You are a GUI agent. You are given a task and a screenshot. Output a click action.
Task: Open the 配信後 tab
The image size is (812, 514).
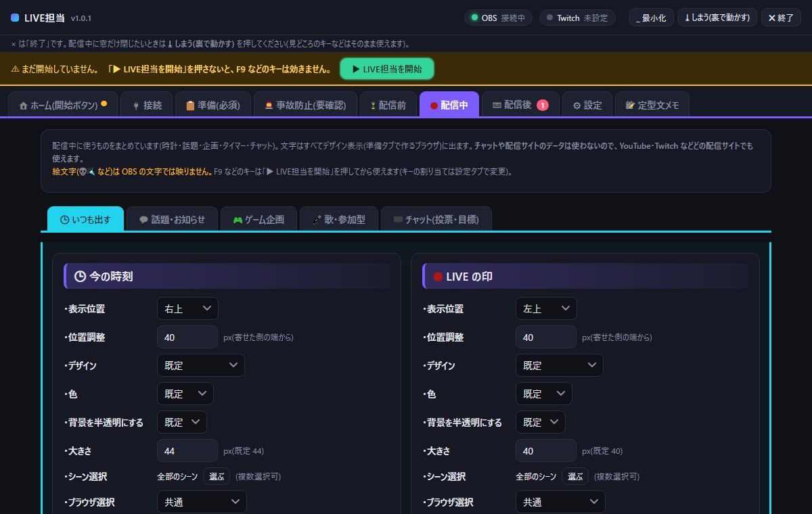tap(520, 105)
